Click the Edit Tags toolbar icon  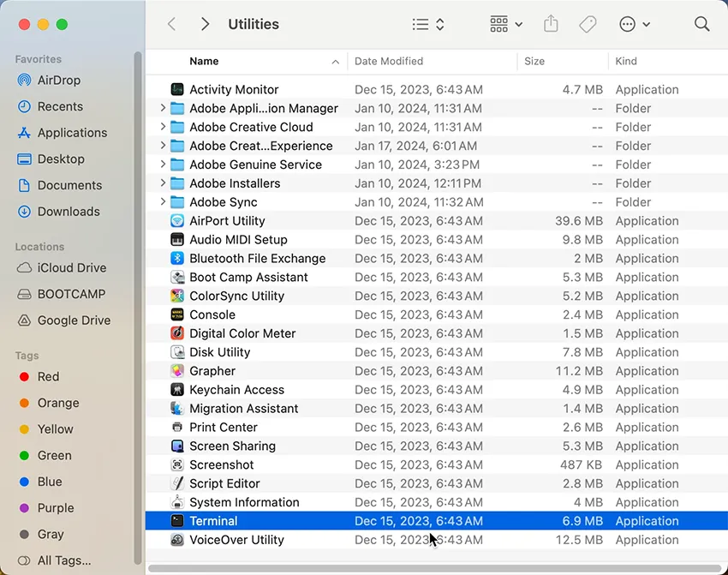click(x=588, y=24)
